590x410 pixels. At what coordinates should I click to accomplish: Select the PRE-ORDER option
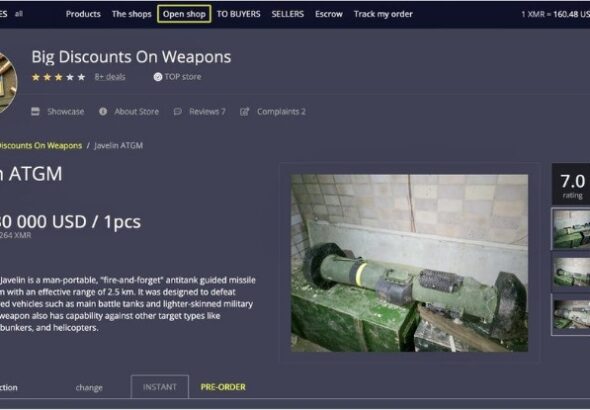click(x=223, y=387)
